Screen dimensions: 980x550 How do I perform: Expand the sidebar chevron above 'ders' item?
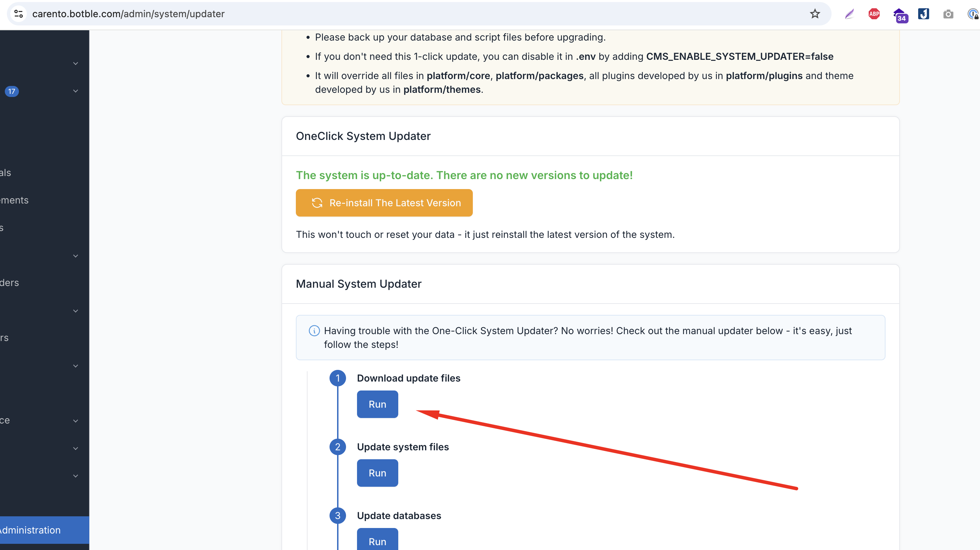point(75,256)
